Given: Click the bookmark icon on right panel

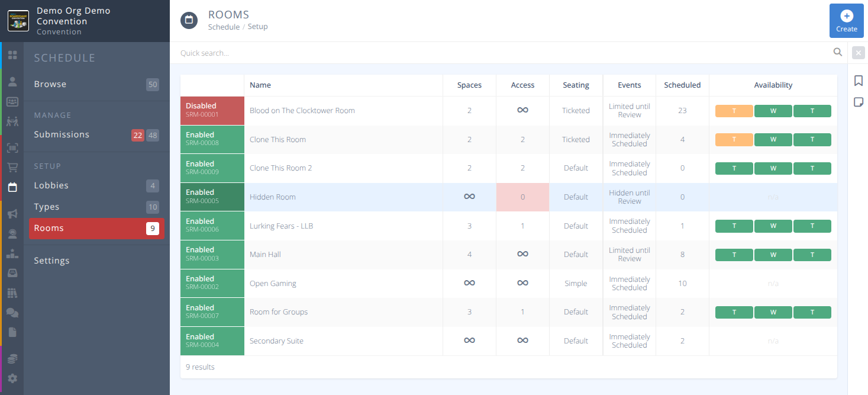Looking at the screenshot, I should point(859,81).
